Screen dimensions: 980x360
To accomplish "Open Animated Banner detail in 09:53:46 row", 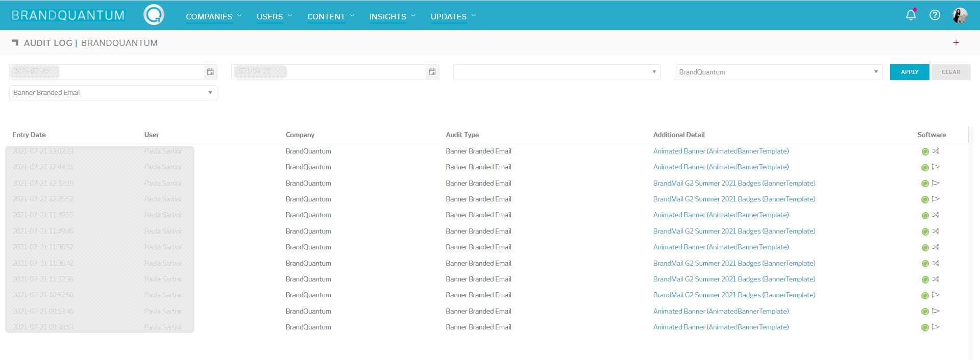I will point(721,312).
